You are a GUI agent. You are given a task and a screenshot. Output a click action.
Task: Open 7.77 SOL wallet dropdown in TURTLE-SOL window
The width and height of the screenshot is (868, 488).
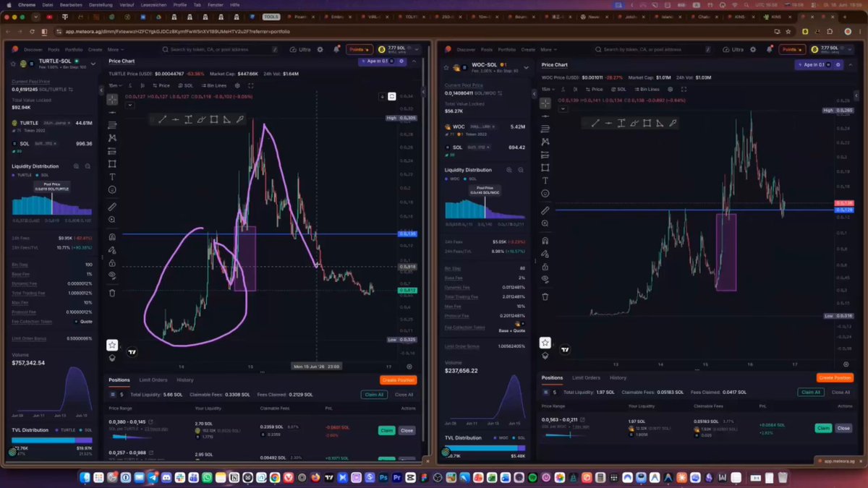coord(398,49)
